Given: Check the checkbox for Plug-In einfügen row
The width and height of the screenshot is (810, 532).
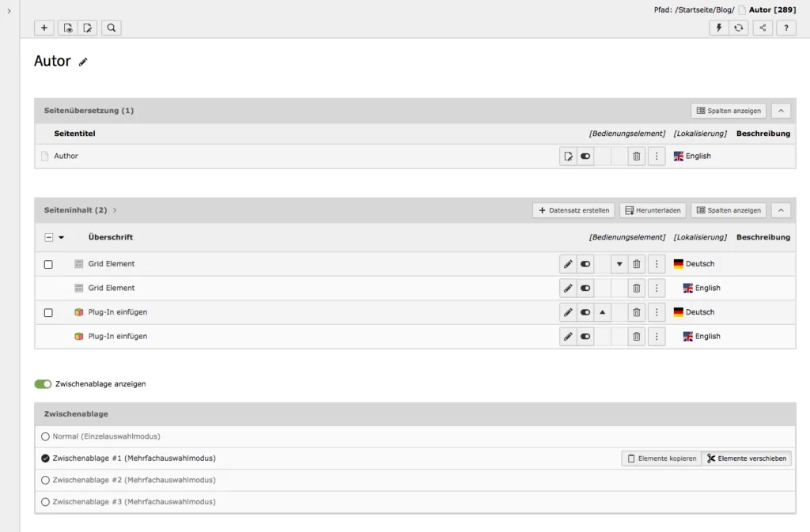Looking at the screenshot, I should click(x=48, y=311).
